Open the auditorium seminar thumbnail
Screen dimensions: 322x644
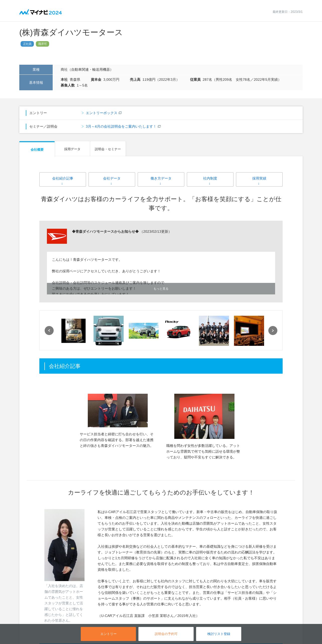tap(249, 331)
